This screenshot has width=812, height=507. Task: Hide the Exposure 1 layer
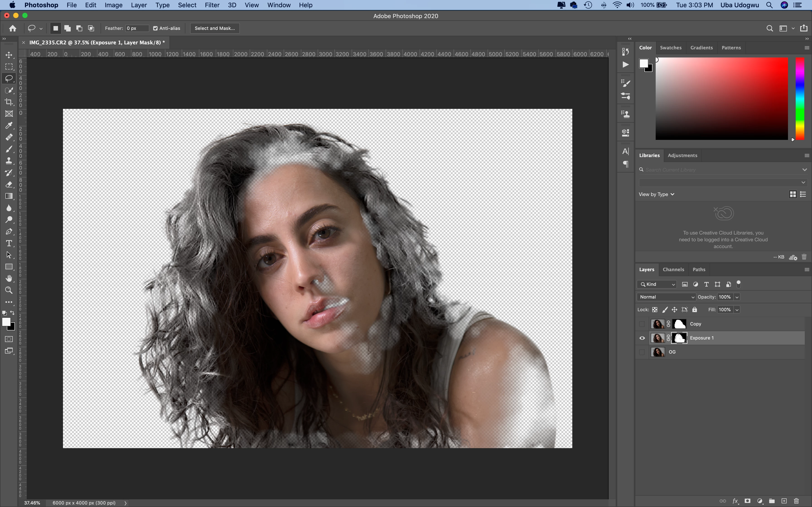(642, 338)
